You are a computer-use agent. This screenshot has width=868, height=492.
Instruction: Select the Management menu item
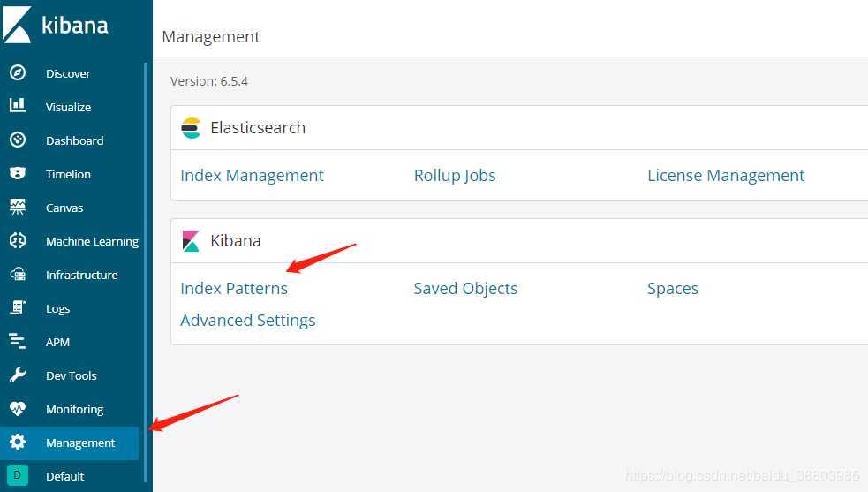click(x=69, y=443)
